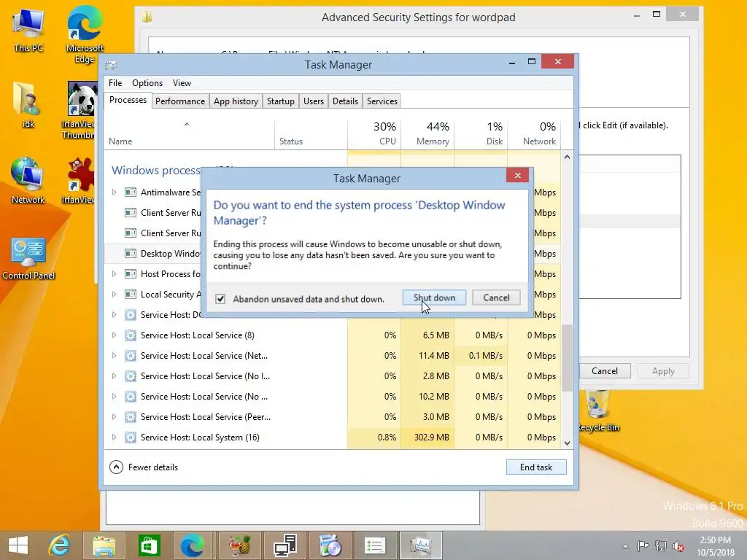
Task: Open Microsoft Edge from taskbar
Action: pos(193,545)
